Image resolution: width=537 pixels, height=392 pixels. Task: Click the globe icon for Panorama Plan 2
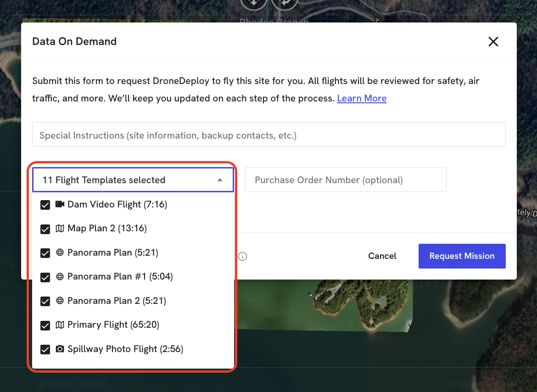[60, 301]
